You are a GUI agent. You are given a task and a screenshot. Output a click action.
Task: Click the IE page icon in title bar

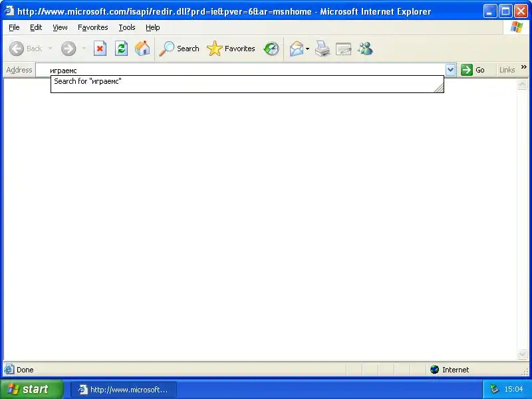pyautogui.click(x=9, y=11)
